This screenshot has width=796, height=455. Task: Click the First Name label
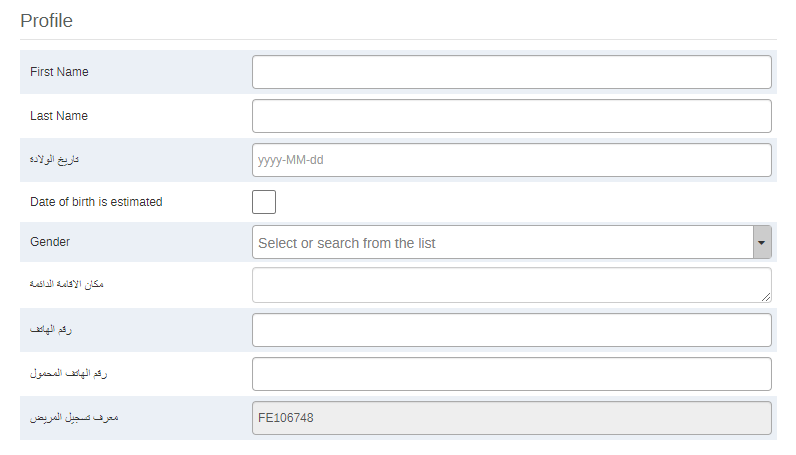tap(59, 72)
